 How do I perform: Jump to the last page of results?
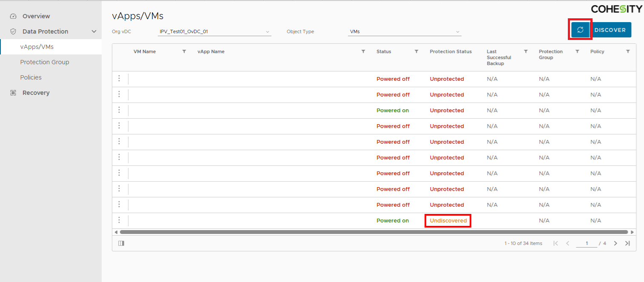(627, 243)
